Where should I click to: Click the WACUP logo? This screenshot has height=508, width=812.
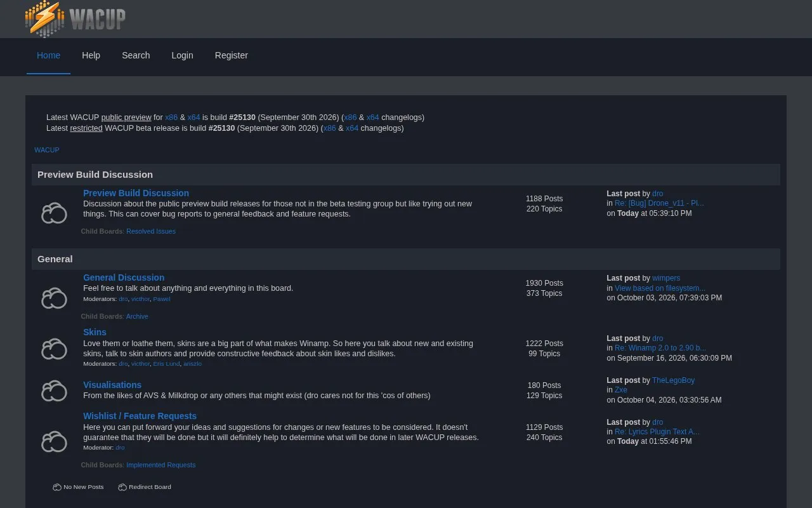point(75,18)
